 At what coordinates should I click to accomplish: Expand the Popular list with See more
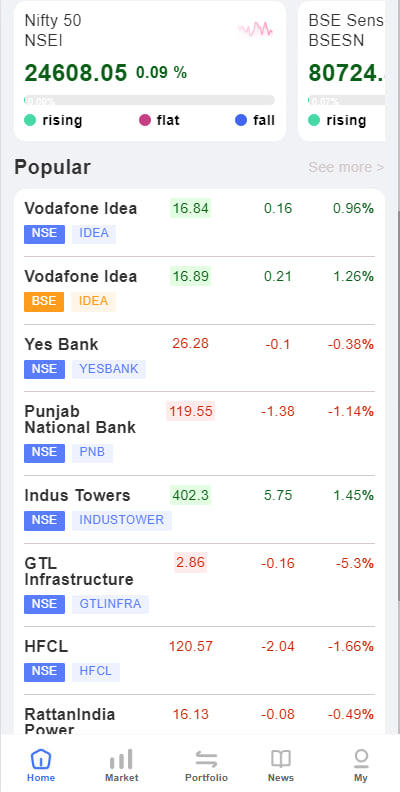click(x=346, y=167)
